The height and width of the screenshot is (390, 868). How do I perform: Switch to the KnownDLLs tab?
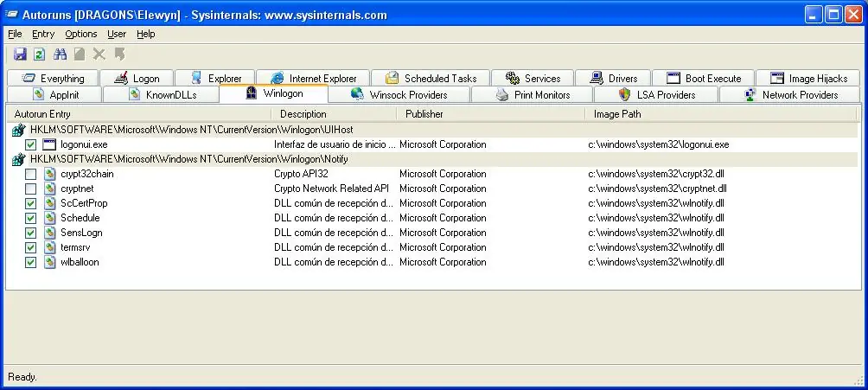click(161, 95)
